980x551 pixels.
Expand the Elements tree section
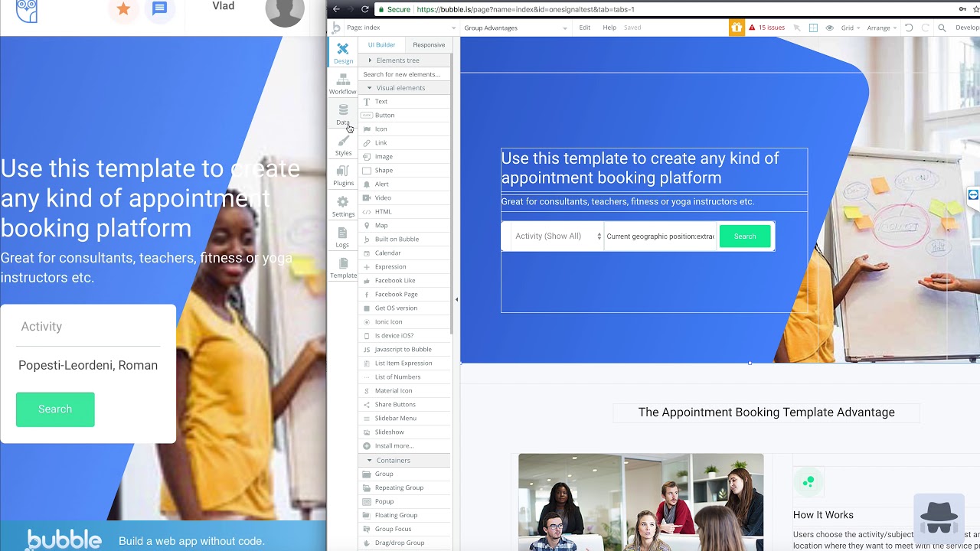[405, 60]
